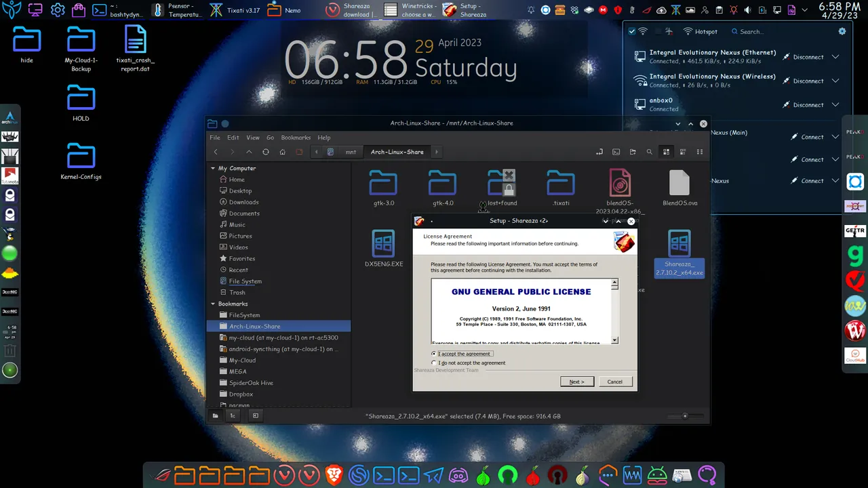Switch Nemo to list view
This screenshot has width=868, height=488.
pyautogui.click(x=683, y=152)
